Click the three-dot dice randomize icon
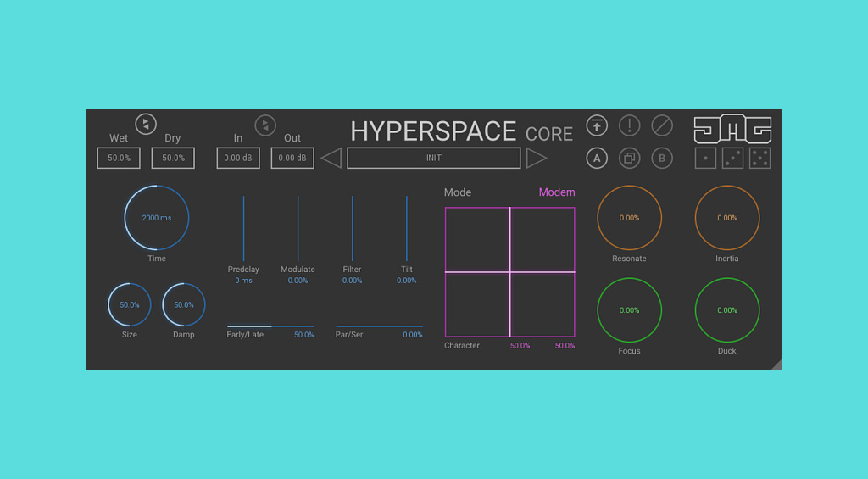 [732, 159]
